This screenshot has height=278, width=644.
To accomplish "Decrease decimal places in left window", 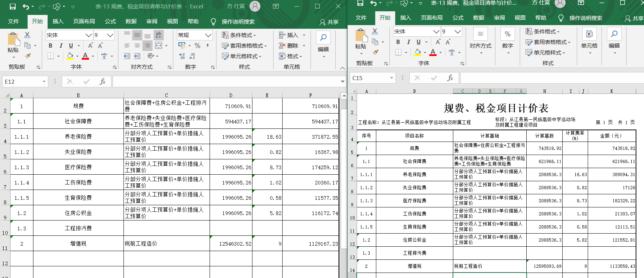I will point(192,56).
